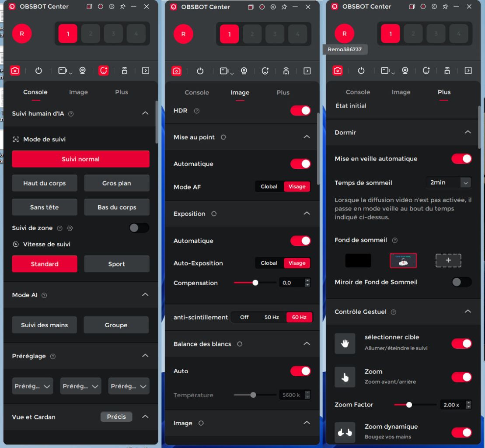485x448 pixels.
Task: Click the Zoom Factor slider
Action: tap(415, 405)
